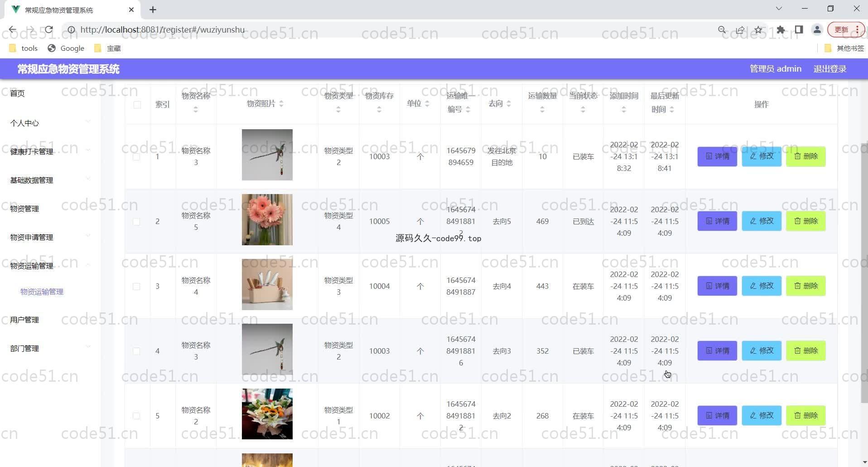The height and width of the screenshot is (467, 868).
Task: Sort by 物资照片 column arrows
Action: pos(281,104)
